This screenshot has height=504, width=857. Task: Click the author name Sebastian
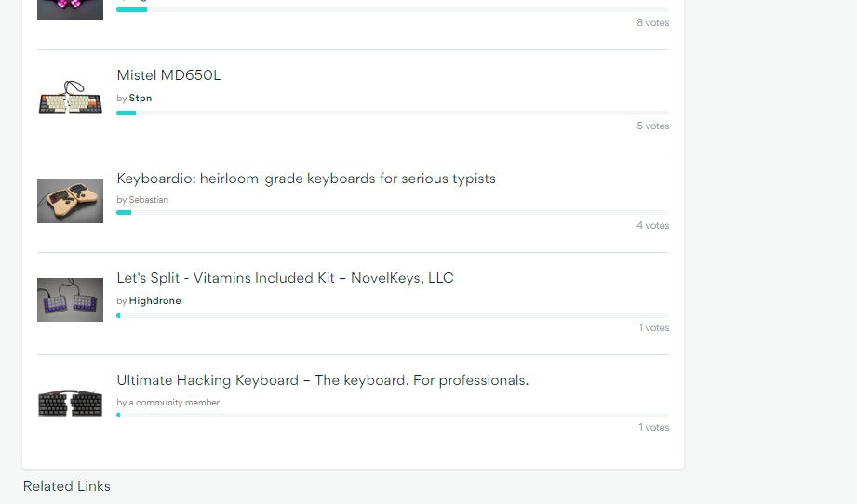pos(149,200)
